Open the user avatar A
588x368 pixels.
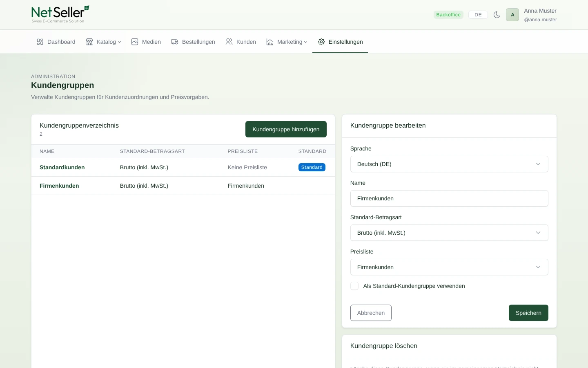tap(512, 15)
